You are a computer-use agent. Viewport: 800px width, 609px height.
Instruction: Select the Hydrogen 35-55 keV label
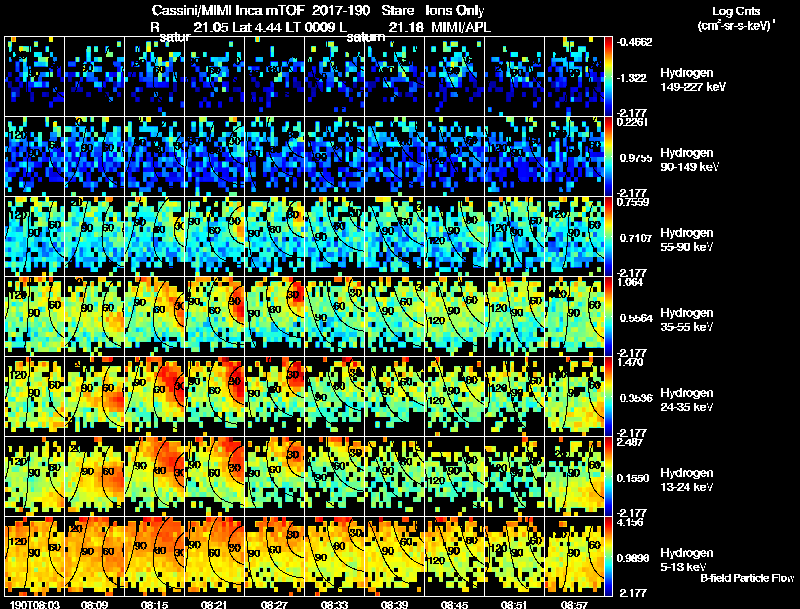pos(687,320)
